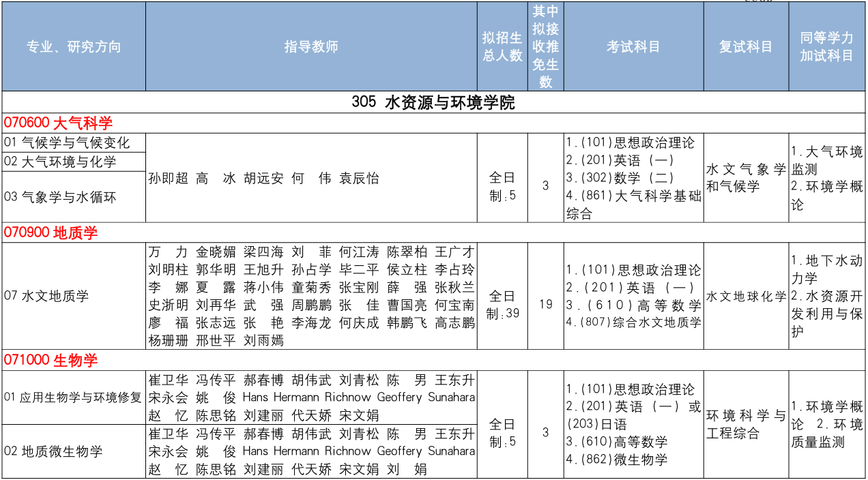Select the cell with 环境质量监测
The height and width of the screenshot is (480, 868).
(x=827, y=424)
